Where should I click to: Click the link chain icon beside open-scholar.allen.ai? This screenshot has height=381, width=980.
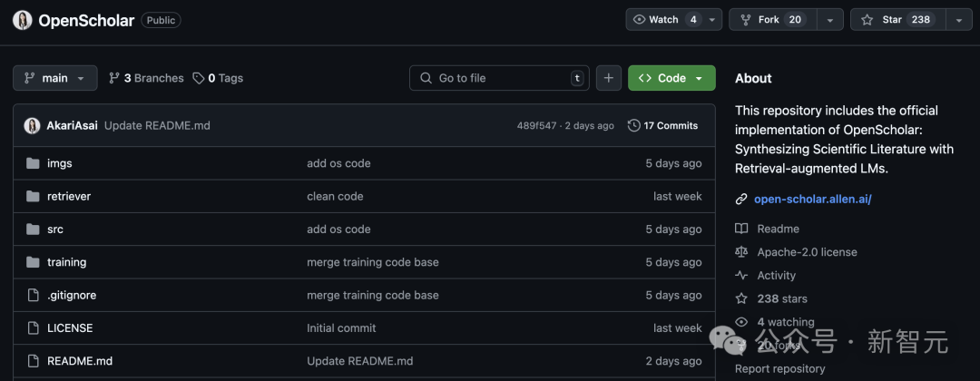(x=741, y=200)
